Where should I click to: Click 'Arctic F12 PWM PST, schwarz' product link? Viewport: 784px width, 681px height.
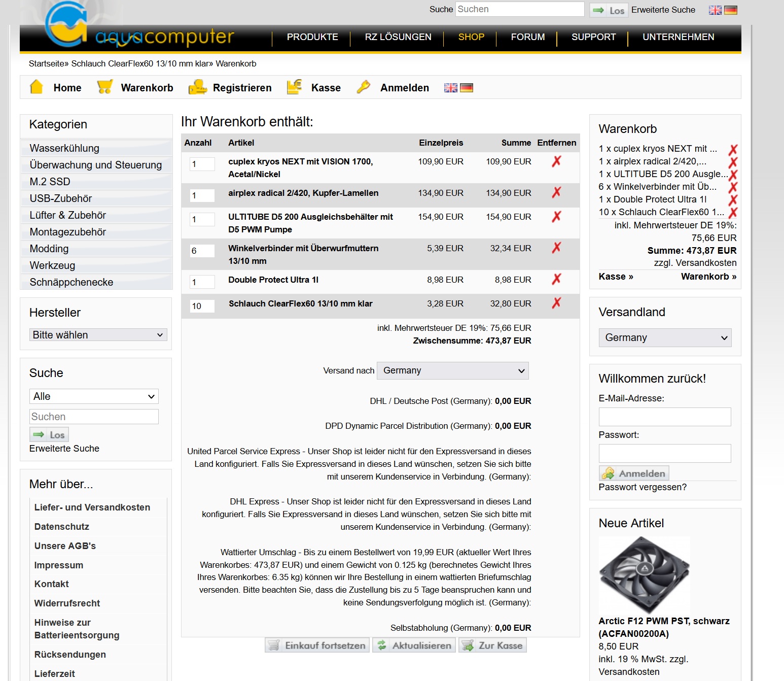[664, 627]
